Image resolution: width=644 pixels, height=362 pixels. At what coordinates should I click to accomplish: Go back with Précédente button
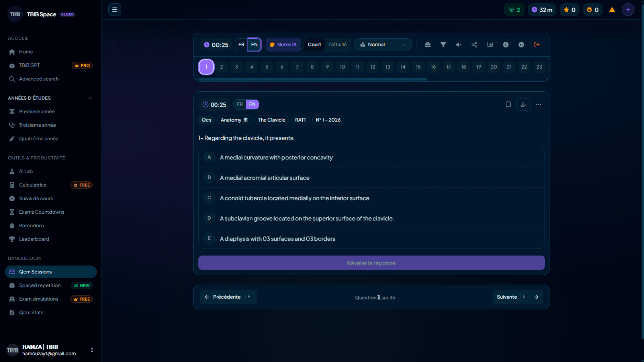(229, 297)
